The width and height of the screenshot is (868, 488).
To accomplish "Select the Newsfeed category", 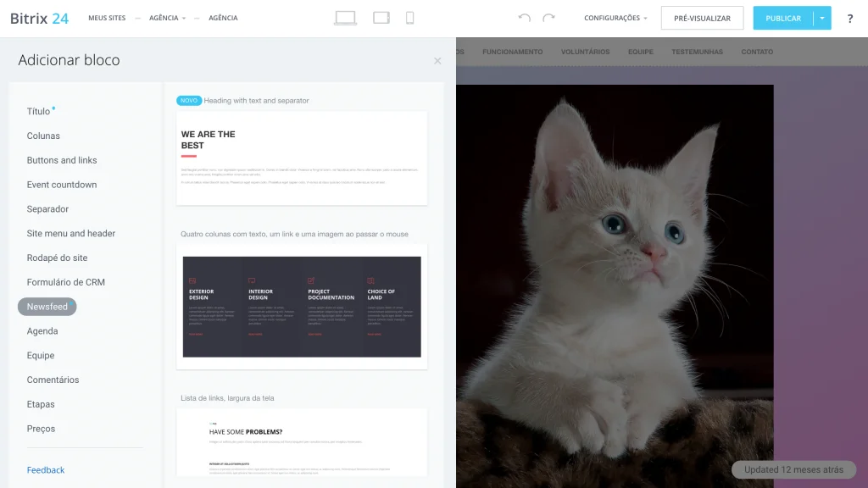I will (47, 307).
